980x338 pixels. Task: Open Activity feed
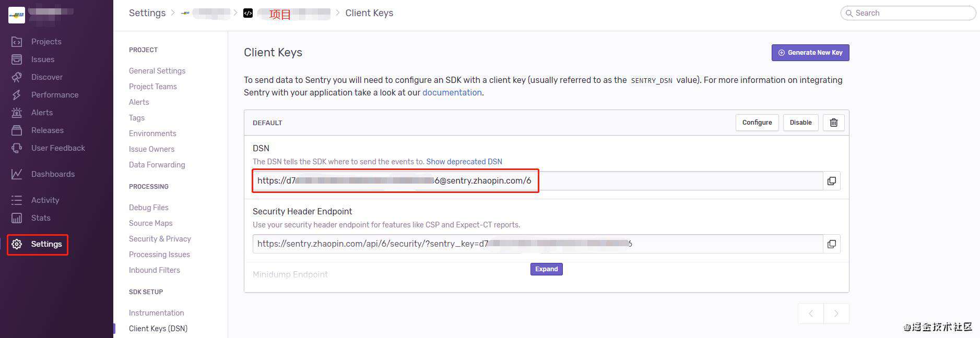(x=45, y=200)
